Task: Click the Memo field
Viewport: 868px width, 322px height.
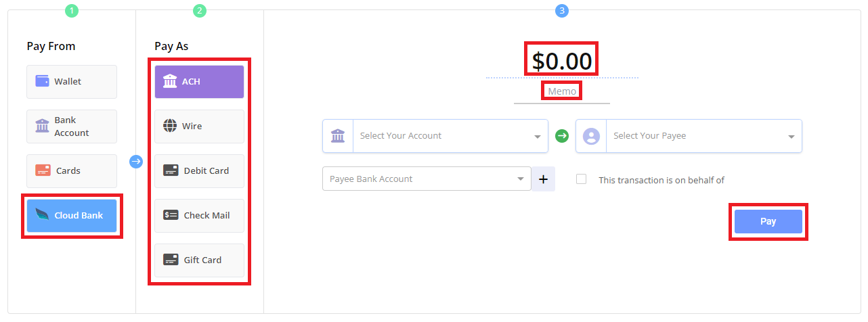Action: 562,91
